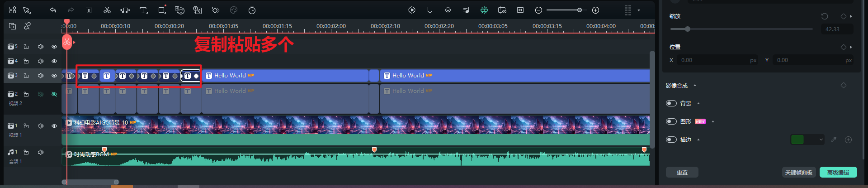Viewport: 868px width, 188px height.
Task: Open the track layout dropdown arrow
Action: coord(638,10)
